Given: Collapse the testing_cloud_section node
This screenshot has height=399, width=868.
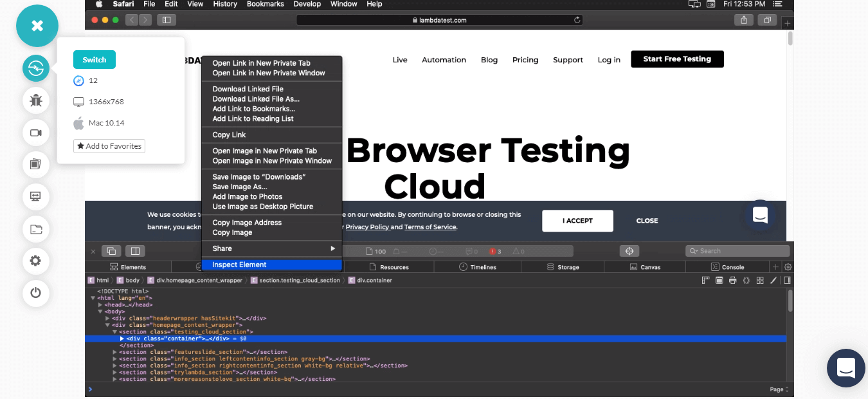Looking at the screenshot, I should (x=115, y=331).
